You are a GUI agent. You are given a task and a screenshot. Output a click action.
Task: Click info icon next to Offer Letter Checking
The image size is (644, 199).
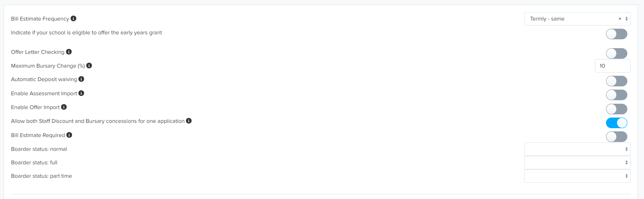[69, 52]
